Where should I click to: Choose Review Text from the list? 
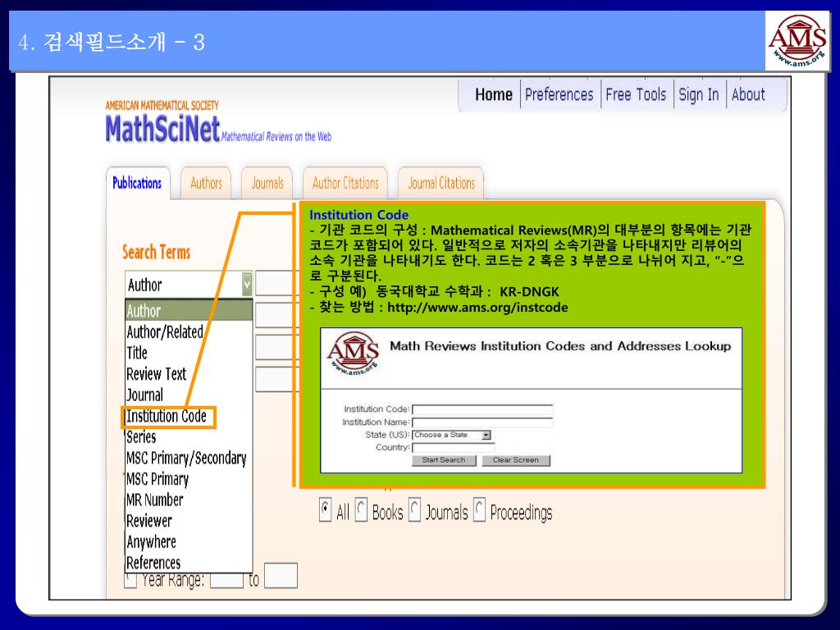click(x=156, y=374)
